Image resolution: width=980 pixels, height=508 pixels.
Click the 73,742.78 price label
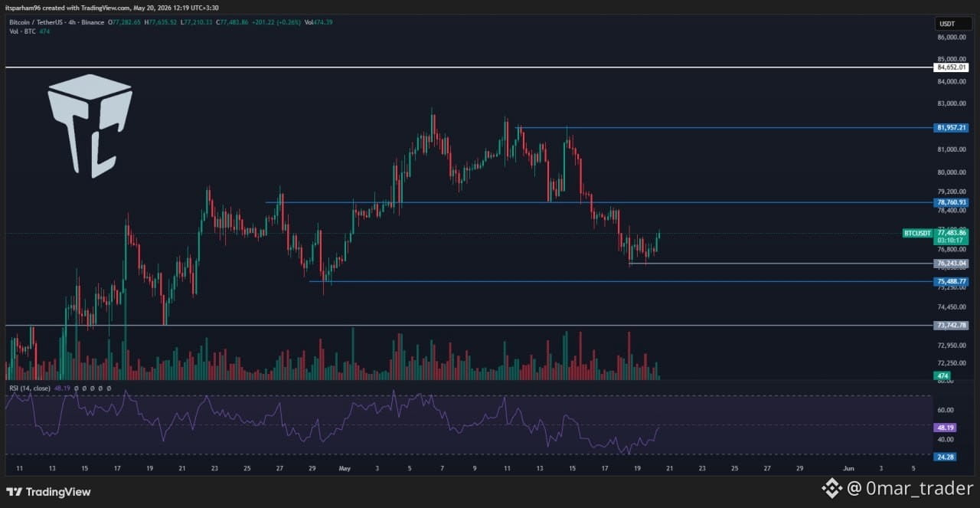click(952, 325)
